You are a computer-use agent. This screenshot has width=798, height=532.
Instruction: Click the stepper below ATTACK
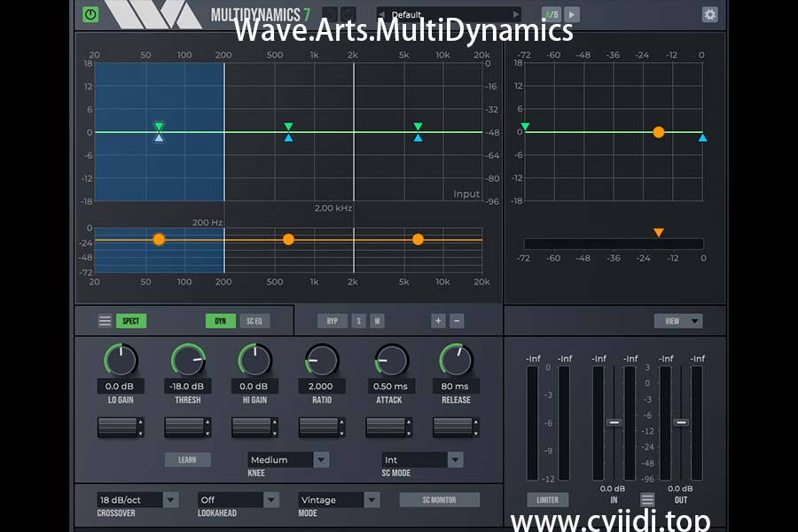point(389,427)
